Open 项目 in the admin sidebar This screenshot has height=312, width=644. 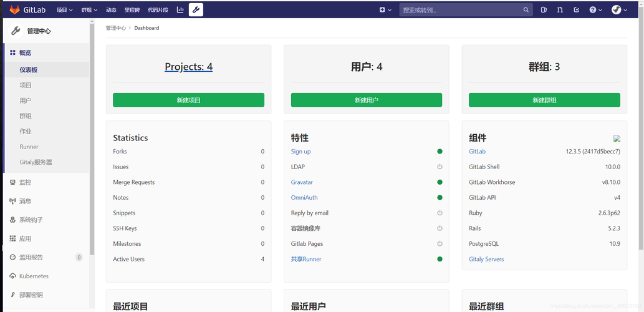coord(26,85)
